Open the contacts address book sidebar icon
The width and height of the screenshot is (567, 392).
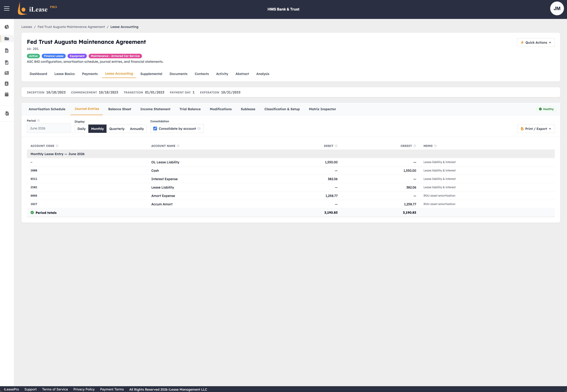click(7, 84)
